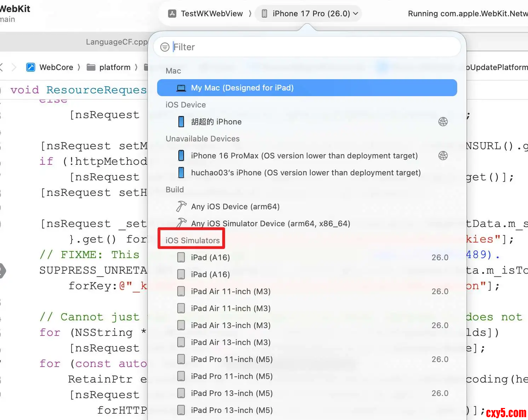528x420 pixels.
Task: Expand the WebCore breadcrumb path menu
Action: (56, 67)
